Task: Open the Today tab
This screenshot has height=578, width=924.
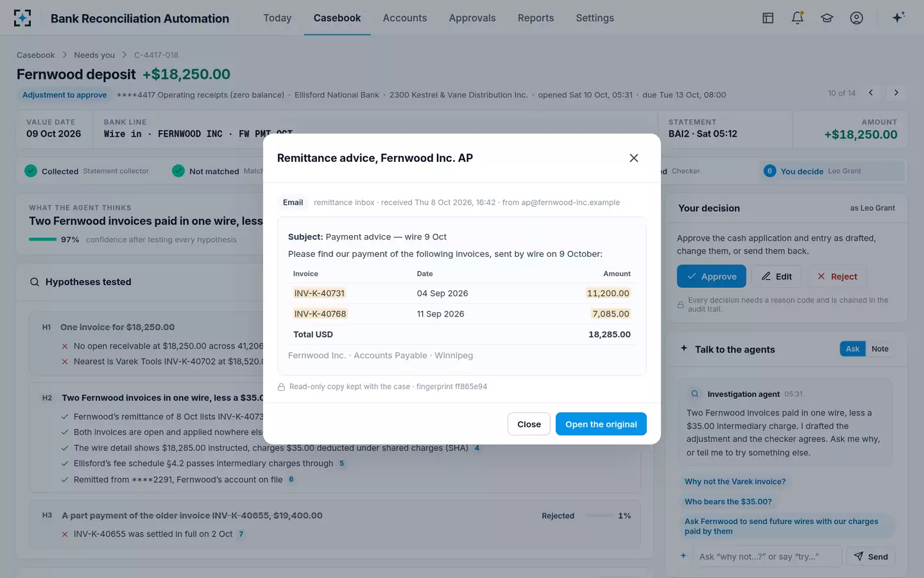Action: point(277,18)
